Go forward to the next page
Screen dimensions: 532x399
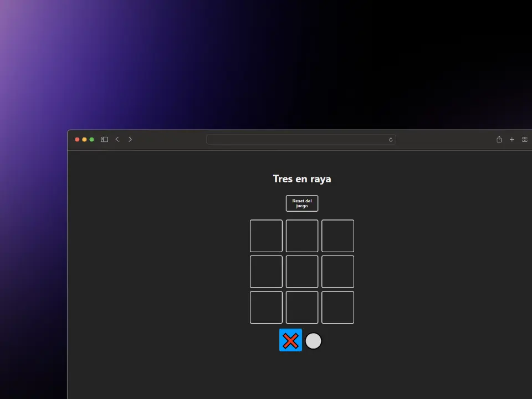(130, 140)
